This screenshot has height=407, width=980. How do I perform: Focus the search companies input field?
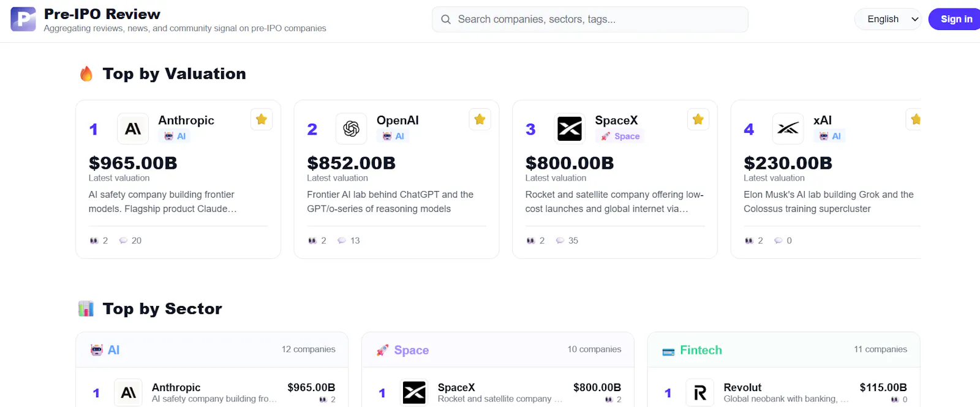pyautogui.click(x=590, y=20)
